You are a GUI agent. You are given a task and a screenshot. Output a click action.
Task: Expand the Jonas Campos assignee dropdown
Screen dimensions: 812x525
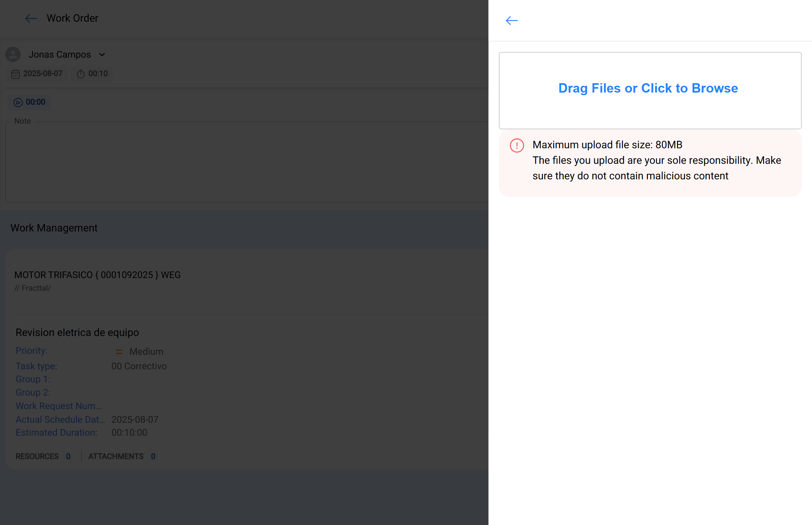[x=102, y=54]
